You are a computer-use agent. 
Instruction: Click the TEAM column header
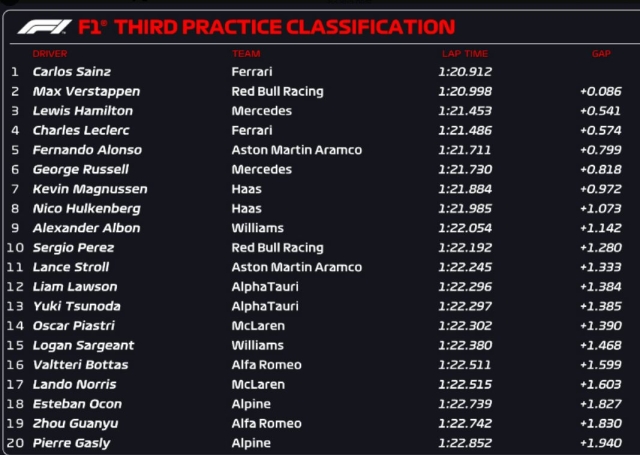246,53
